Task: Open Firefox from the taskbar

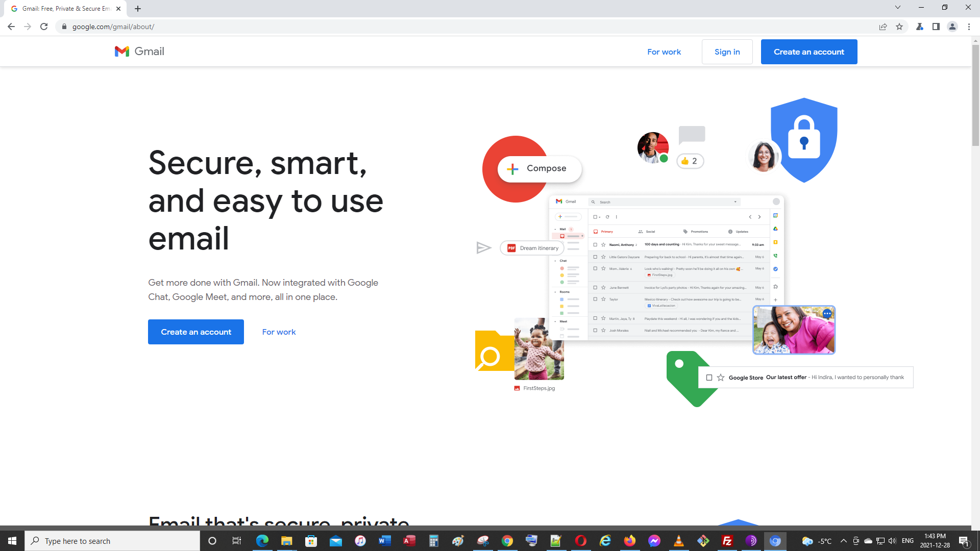Action: pos(630,541)
